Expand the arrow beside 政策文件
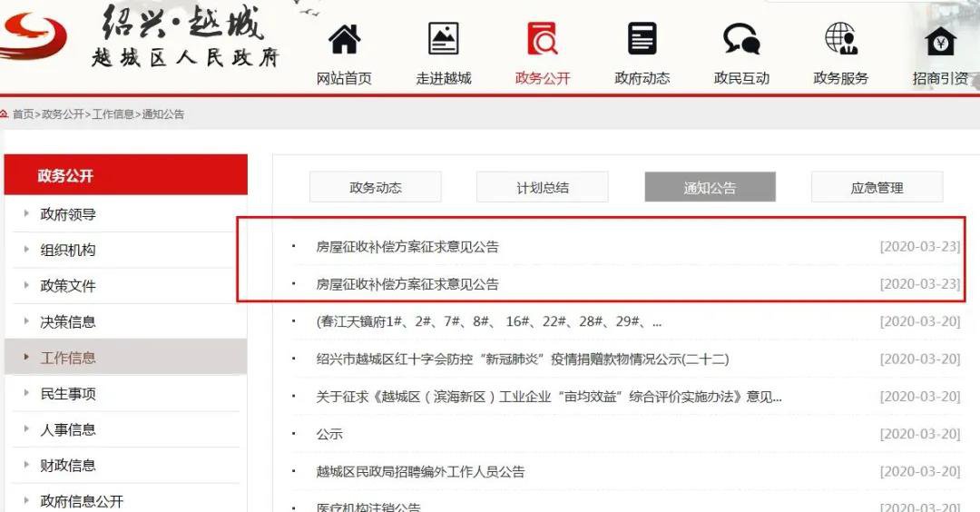The width and height of the screenshot is (980, 512). point(26,284)
